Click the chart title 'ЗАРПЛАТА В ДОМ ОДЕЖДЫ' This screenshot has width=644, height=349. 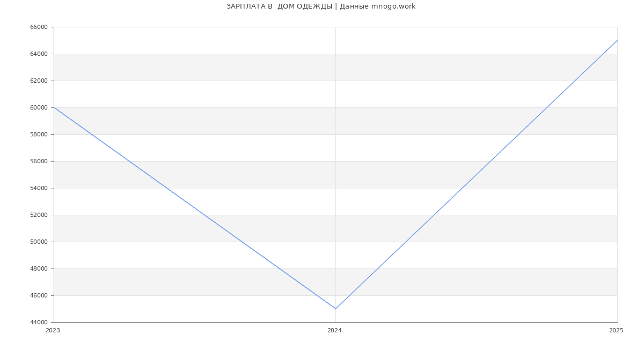[x=279, y=6]
